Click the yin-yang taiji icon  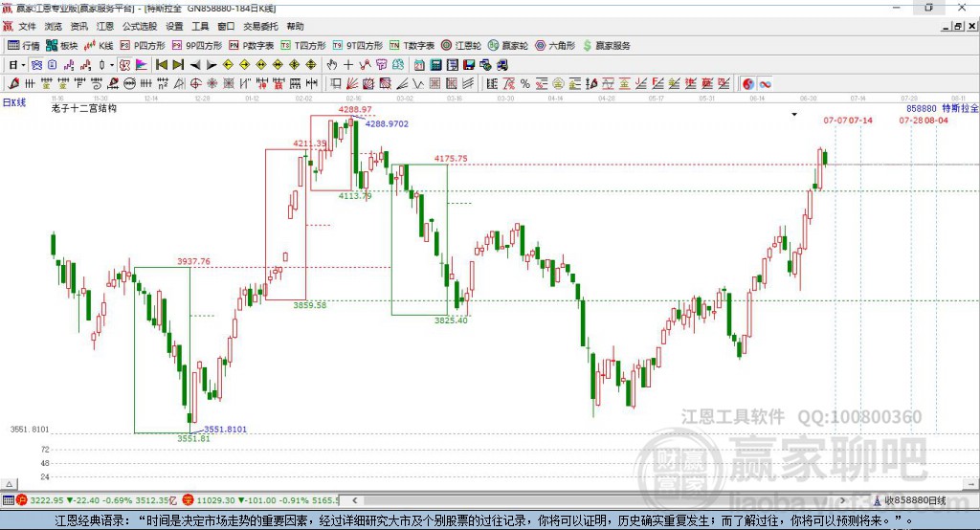pyautogui.click(x=748, y=84)
